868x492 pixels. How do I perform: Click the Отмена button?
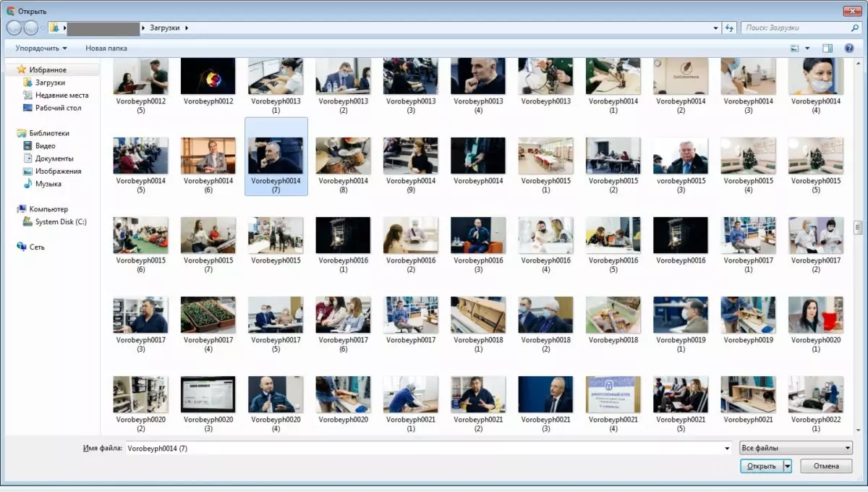(x=826, y=466)
